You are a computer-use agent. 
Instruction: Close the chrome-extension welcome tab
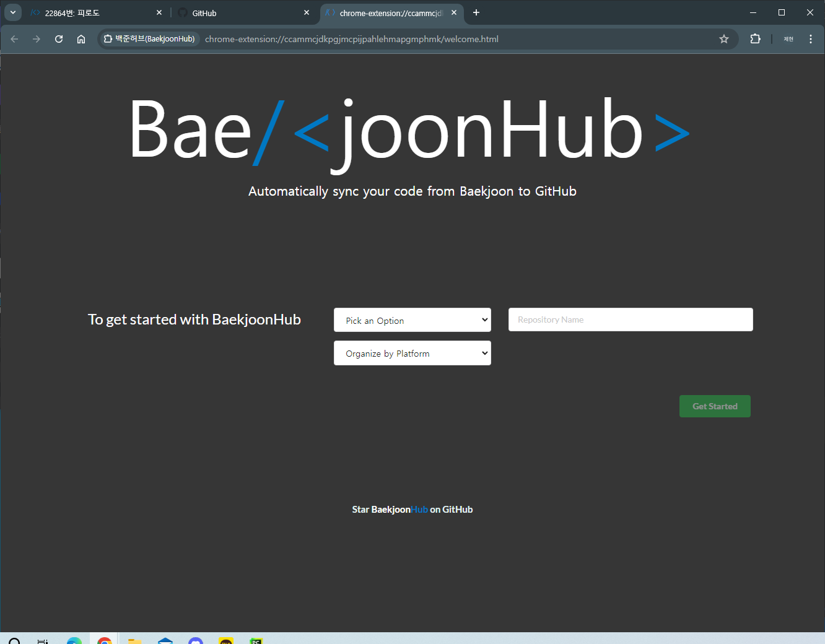pos(454,12)
